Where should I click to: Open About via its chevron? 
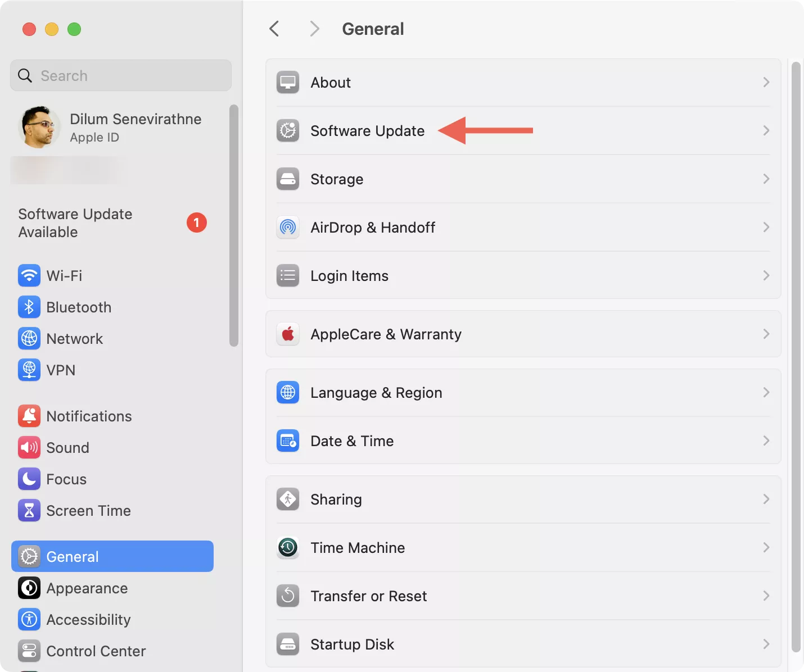click(766, 83)
